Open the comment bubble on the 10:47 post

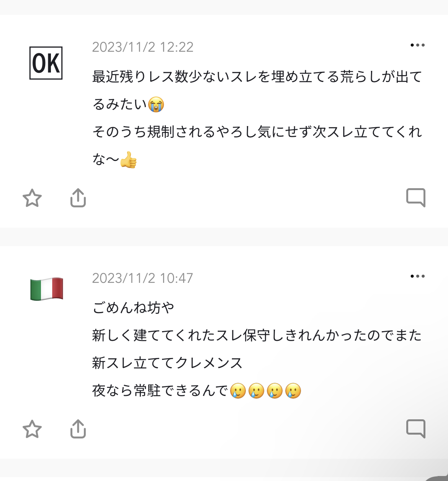(416, 428)
